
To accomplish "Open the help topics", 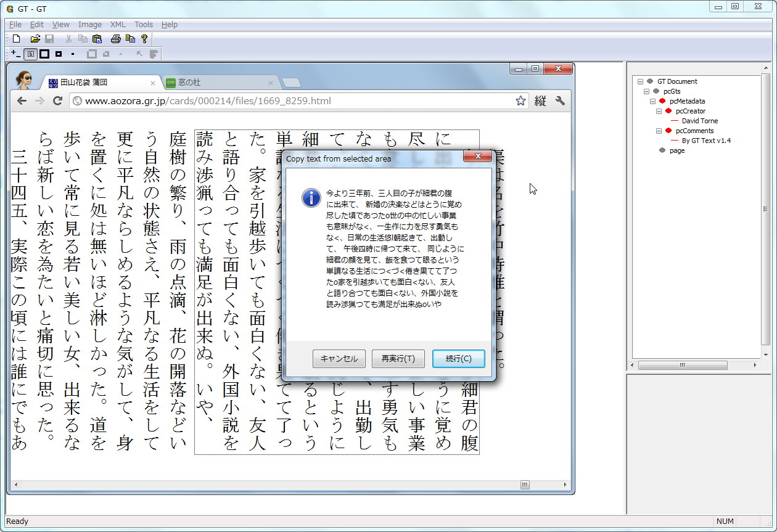I will tap(144, 38).
